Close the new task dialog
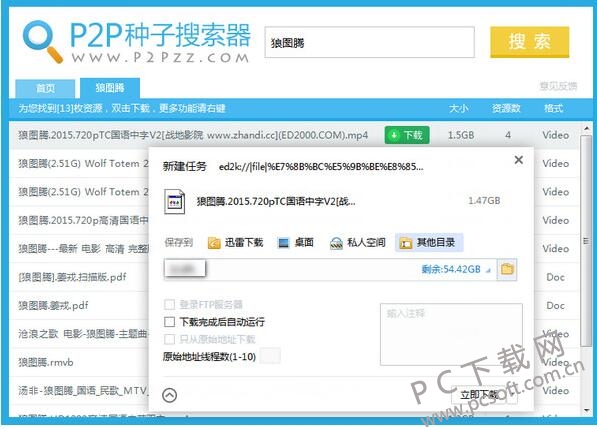This screenshot has height=429, width=597. [519, 160]
